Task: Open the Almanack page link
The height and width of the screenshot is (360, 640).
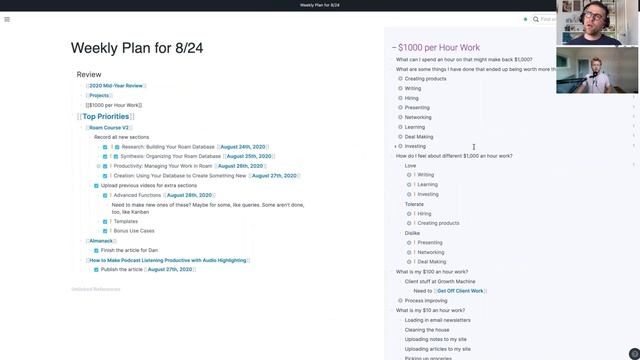Action: click(101, 241)
